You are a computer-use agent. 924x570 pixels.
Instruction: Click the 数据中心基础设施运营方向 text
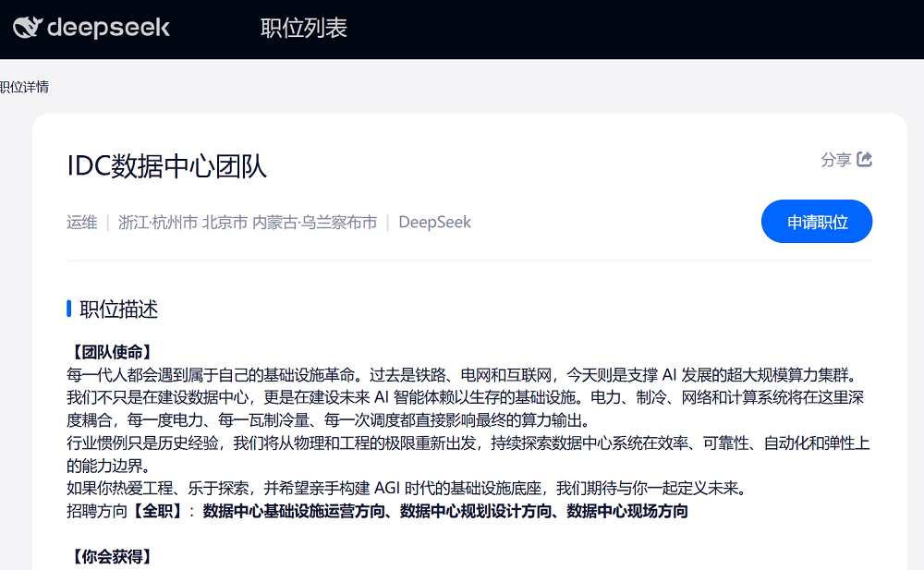click(294, 511)
